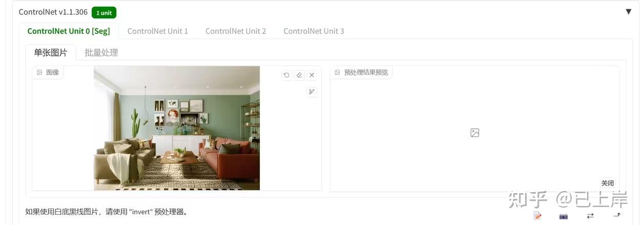Remove the uploaded image with the X icon
The height and width of the screenshot is (225, 644).
312,75
